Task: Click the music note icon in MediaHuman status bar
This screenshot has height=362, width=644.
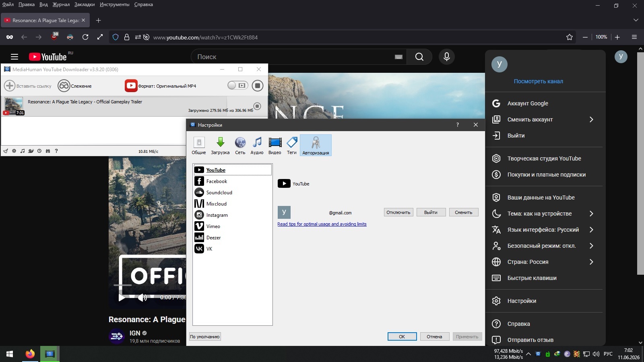Action: click(x=23, y=151)
